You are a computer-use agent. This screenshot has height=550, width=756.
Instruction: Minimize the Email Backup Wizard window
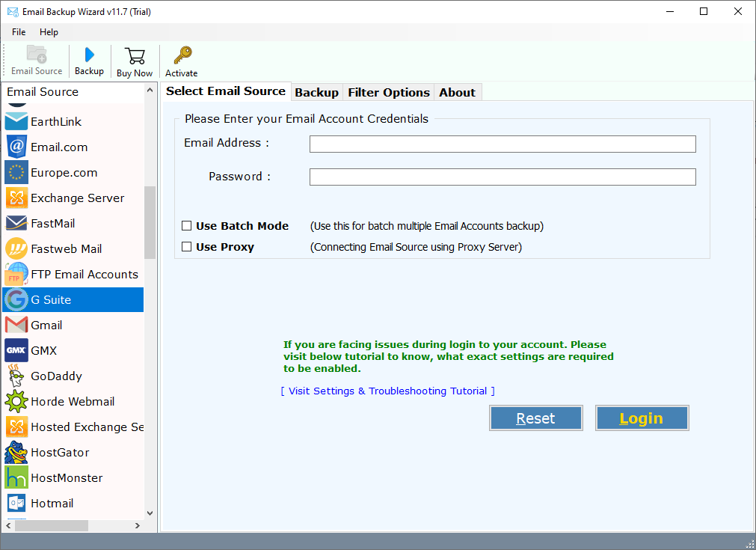pyautogui.click(x=670, y=11)
